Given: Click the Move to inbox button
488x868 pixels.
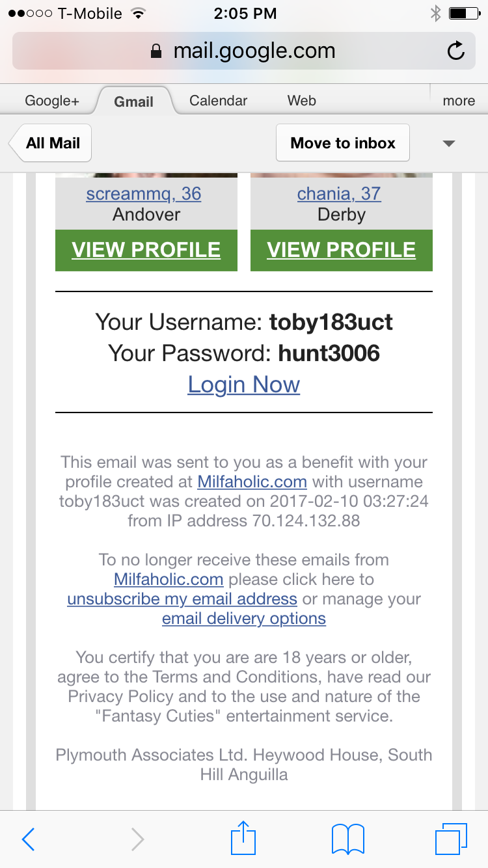Looking at the screenshot, I should [343, 143].
